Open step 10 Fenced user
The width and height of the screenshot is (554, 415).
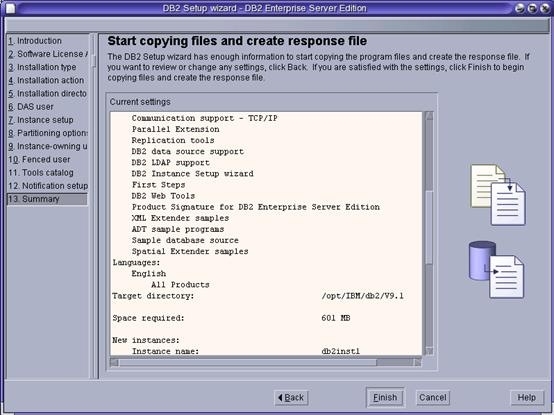tap(39, 159)
